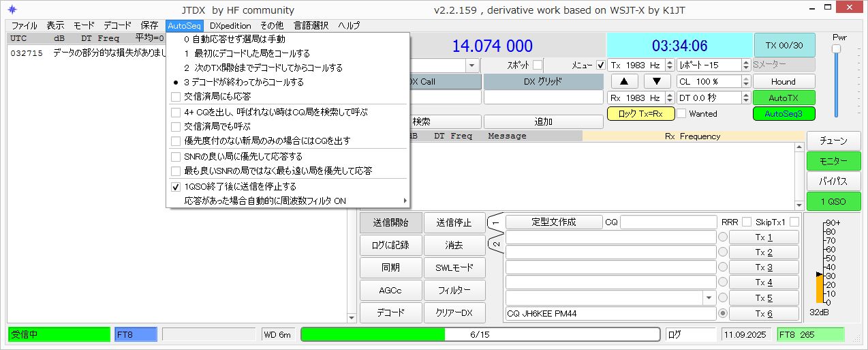Click the ログに記録 button
The height and width of the screenshot is (350, 868).
[390, 245]
